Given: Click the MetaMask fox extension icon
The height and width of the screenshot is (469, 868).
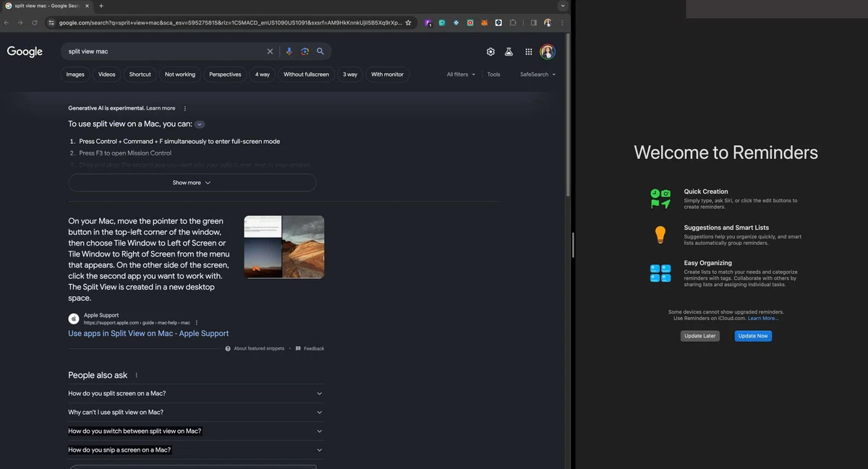Looking at the screenshot, I should click(x=485, y=22).
